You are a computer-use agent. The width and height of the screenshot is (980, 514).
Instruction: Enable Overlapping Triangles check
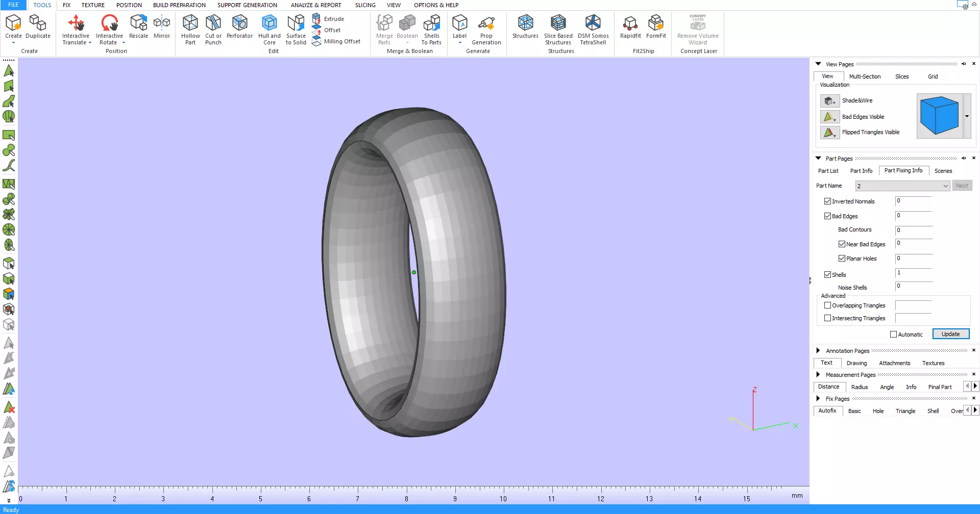(827, 305)
